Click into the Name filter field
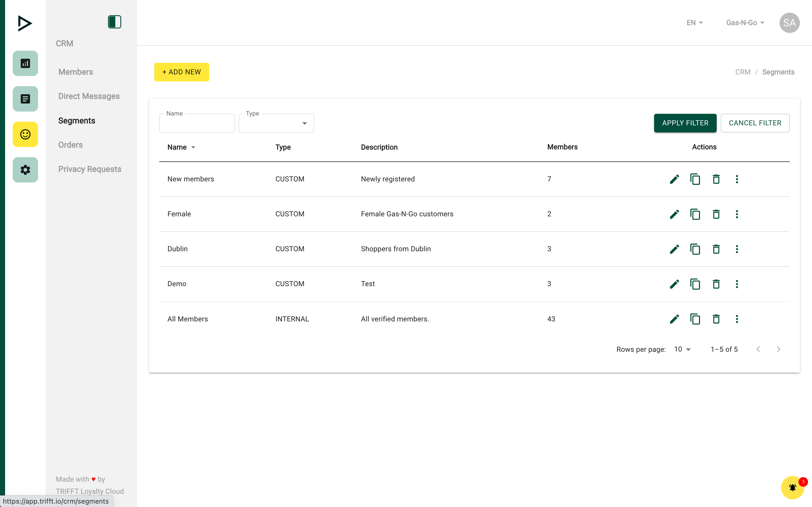 coord(197,123)
